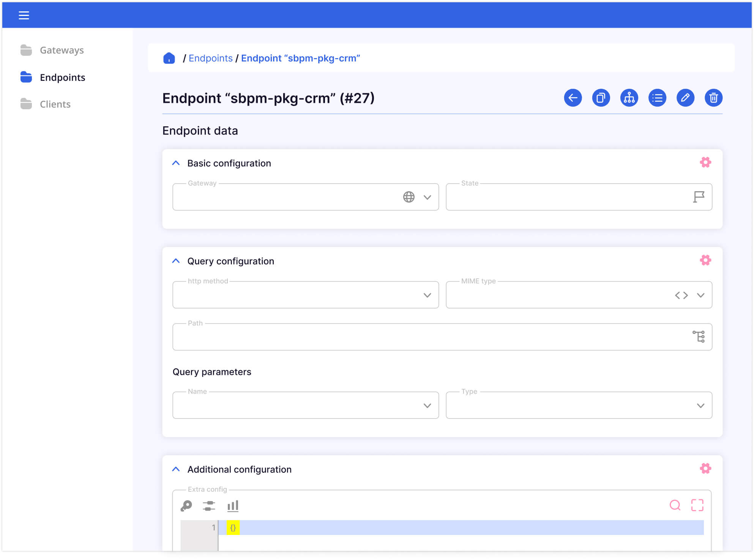Collapse the Query configuration section
This screenshot has width=754, height=560.
click(x=176, y=261)
